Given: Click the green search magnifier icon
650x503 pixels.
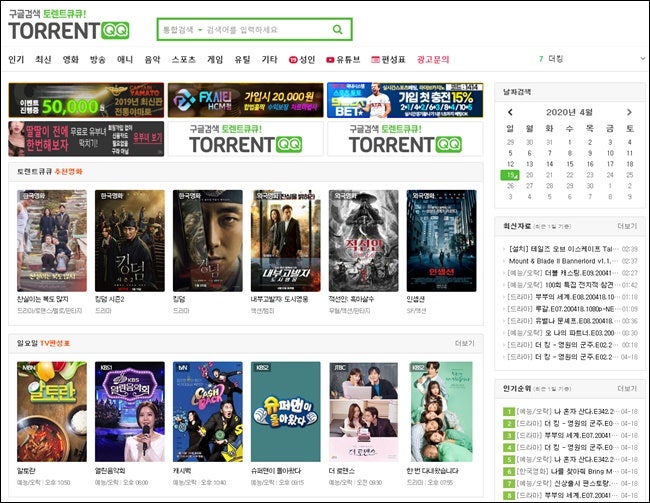Looking at the screenshot, I should click(x=338, y=29).
